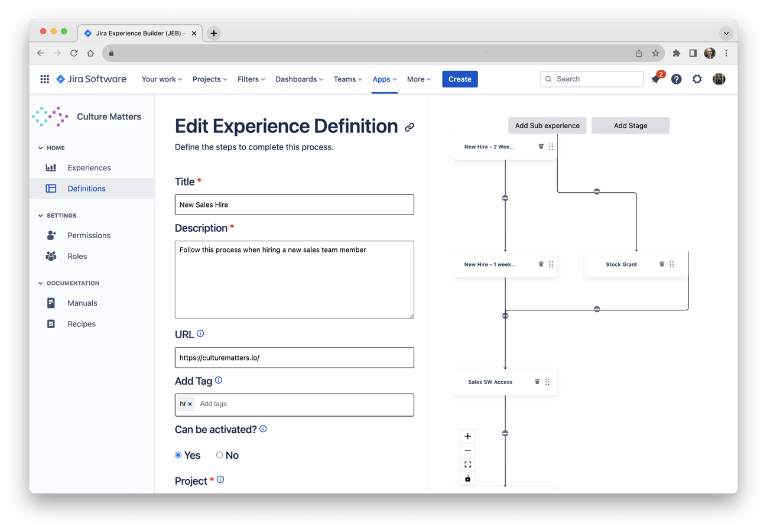Expand the Projects dropdown menu
Viewport: 767px width, 532px height.
click(x=210, y=79)
